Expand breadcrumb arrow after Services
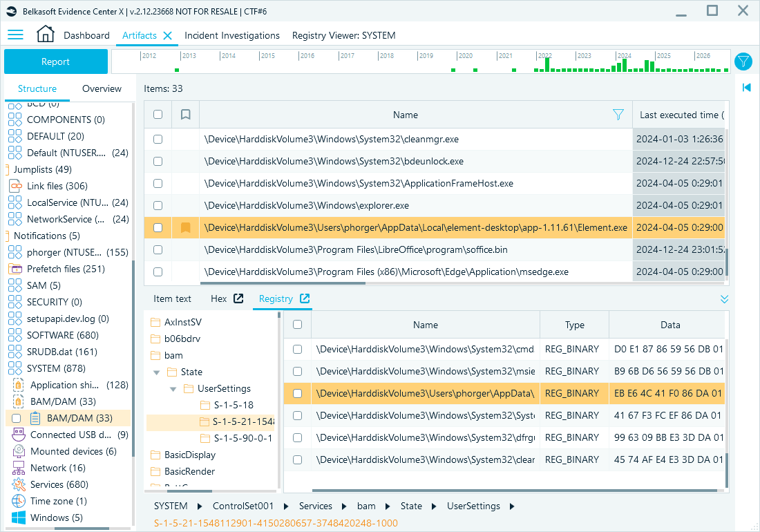 (x=343, y=506)
